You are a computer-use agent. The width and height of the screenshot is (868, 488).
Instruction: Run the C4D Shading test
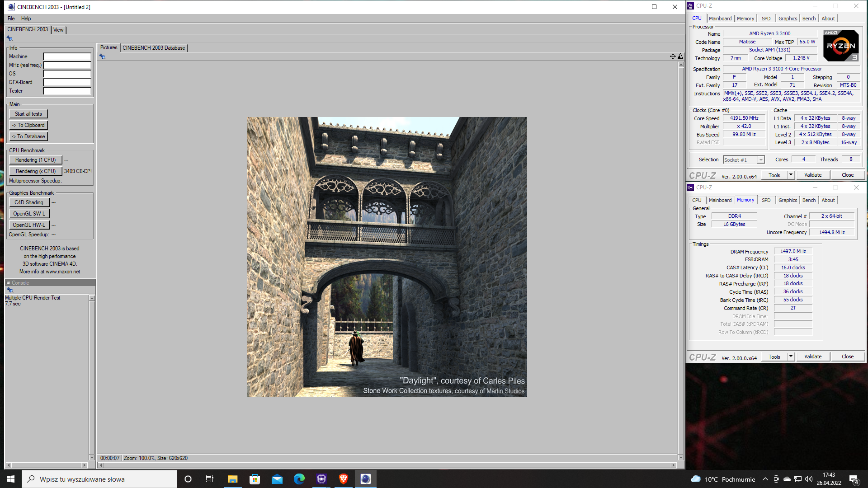coord(29,202)
